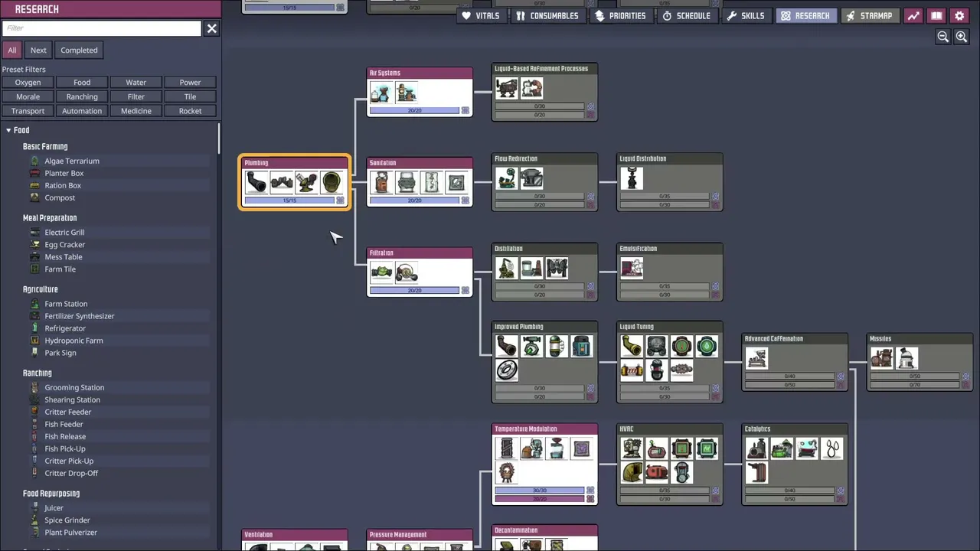Open the Vitals tab
This screenshot has height=551, width=980.
pos(480,15)
